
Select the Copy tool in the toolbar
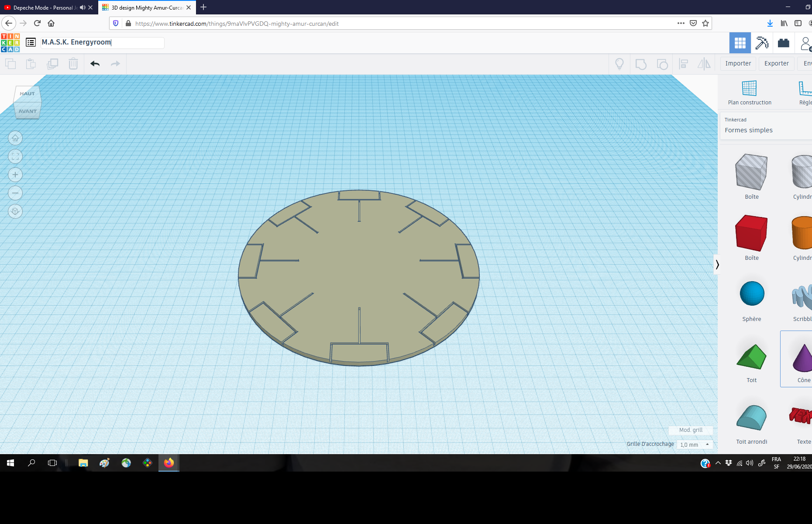(x=10, y=64)
